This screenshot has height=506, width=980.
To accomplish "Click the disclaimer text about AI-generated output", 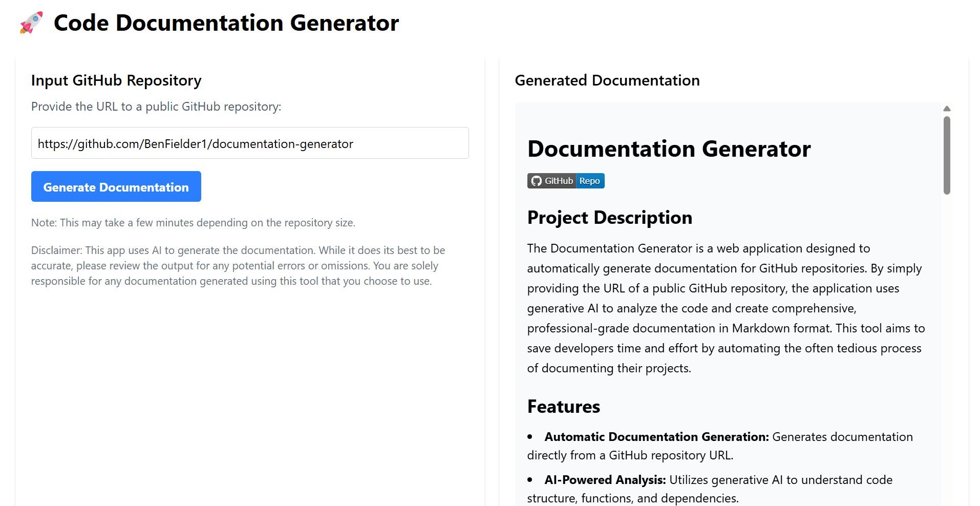I will pyautogui.click(x=238, y=265).
